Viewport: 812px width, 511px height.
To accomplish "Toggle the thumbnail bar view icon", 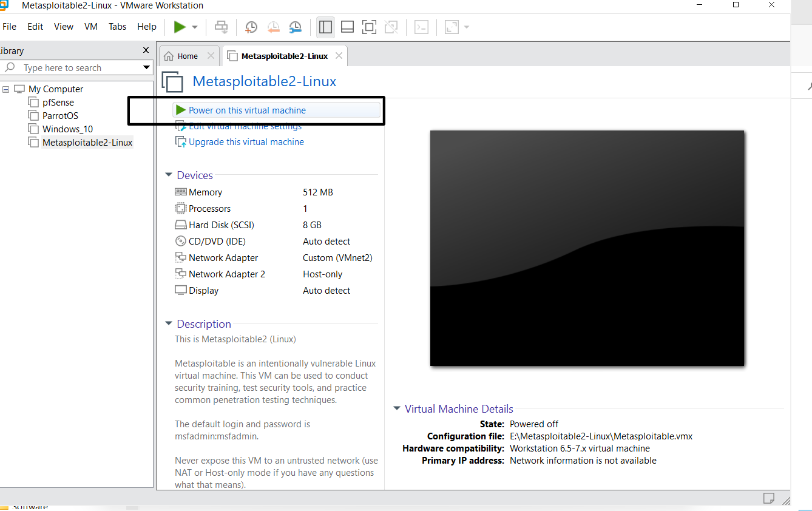I will 347,27.
